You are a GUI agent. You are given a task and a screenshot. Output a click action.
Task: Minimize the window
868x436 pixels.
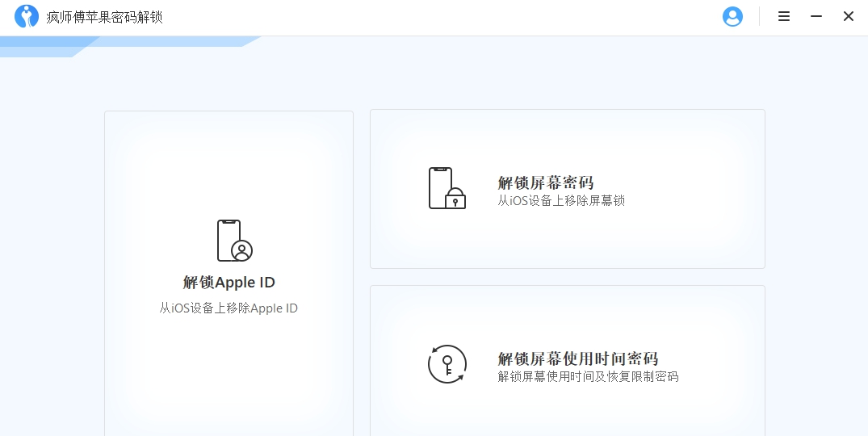tap(816, 17)
